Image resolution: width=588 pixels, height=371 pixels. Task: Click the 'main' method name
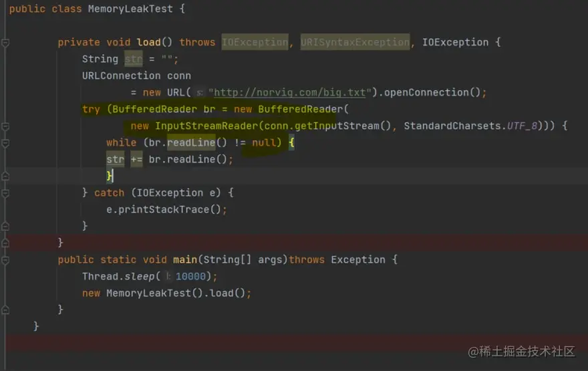(x=185, y=259)
